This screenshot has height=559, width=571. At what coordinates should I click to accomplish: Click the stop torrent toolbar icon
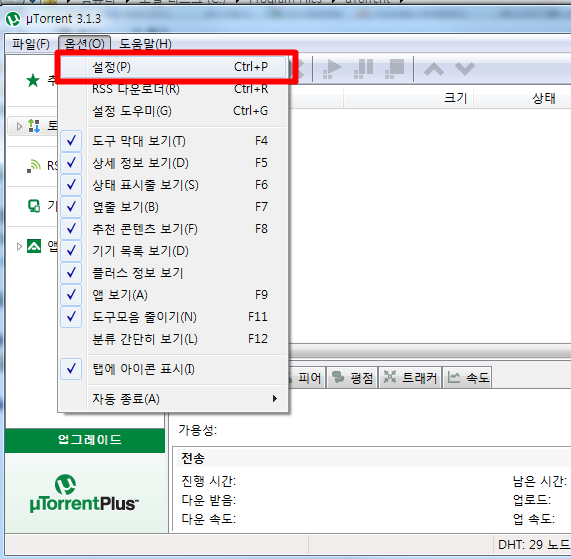coord(395,68)
